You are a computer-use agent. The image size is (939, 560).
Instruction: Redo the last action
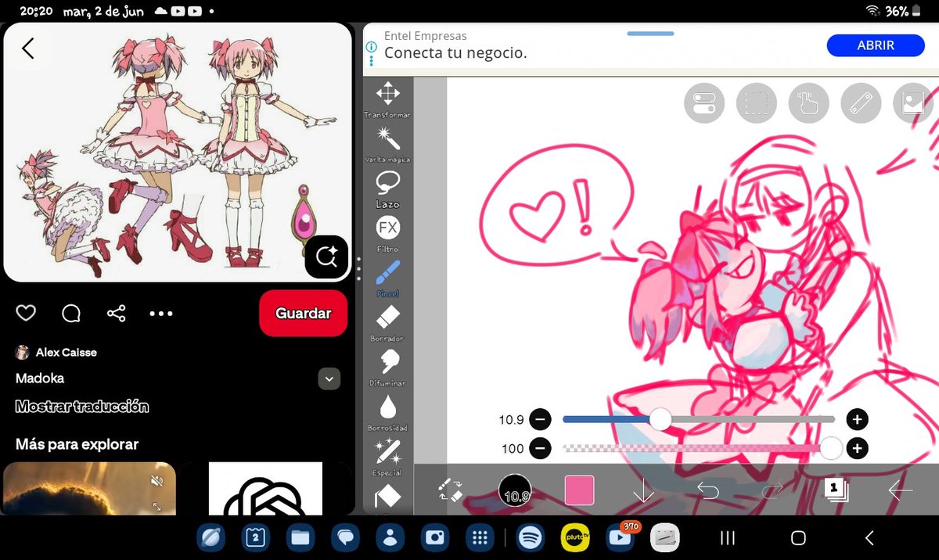pyautogui.click(x=772, y=490)
